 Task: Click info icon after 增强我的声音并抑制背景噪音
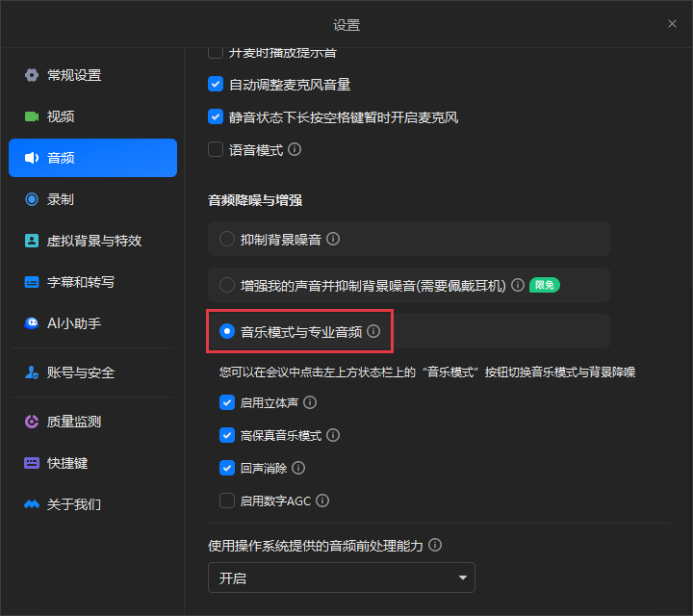[x=518, y=285]
